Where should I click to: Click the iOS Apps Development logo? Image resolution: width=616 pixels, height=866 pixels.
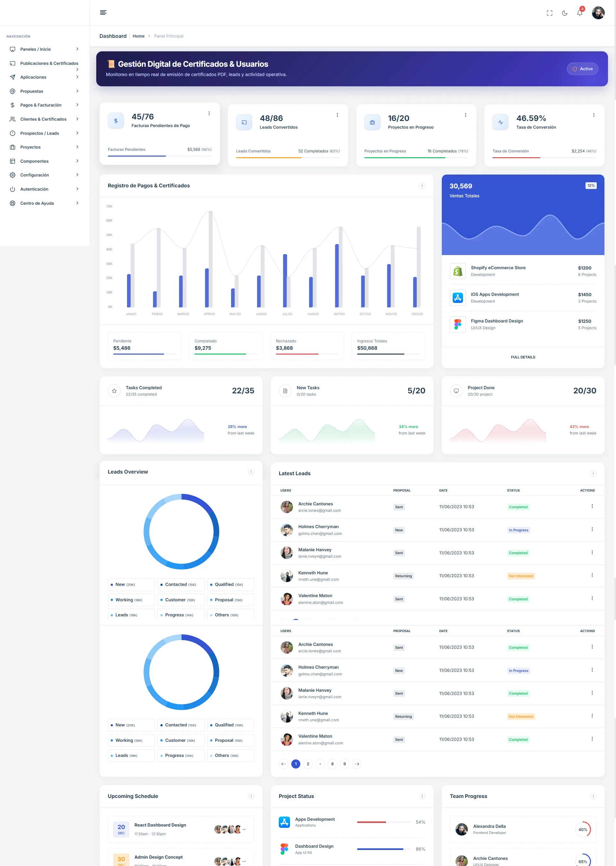click(x=458, y=297)
